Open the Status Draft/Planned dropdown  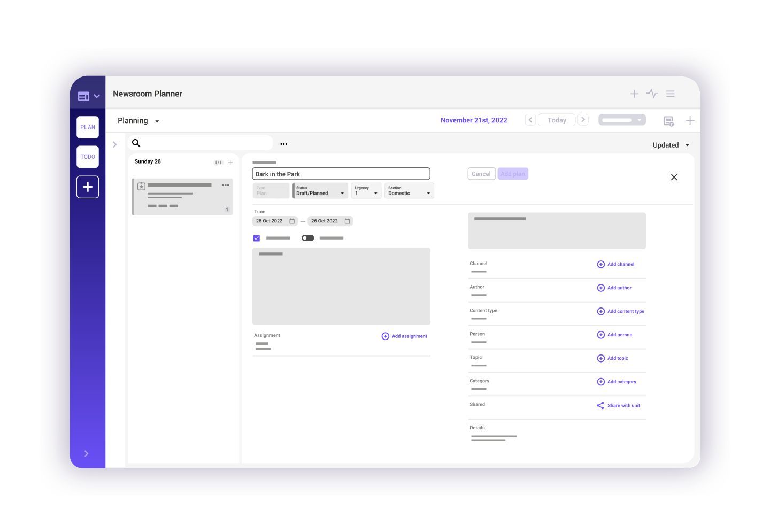(320, 191)
